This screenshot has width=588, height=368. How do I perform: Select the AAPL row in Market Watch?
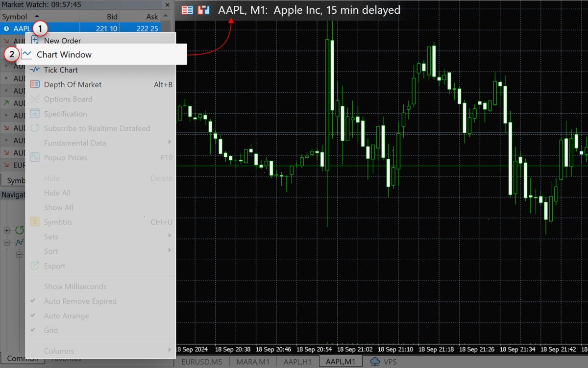pos(80,28)
